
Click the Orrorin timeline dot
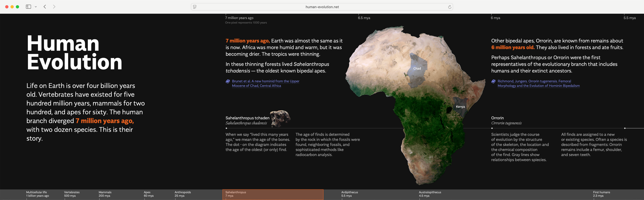[x=492, y=128]
